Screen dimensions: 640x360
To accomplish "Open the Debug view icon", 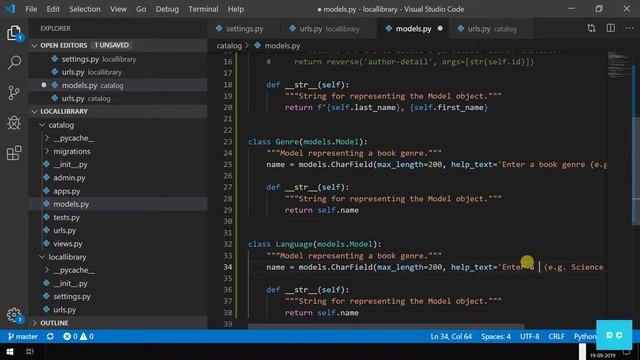I will [x=14, y=123].
